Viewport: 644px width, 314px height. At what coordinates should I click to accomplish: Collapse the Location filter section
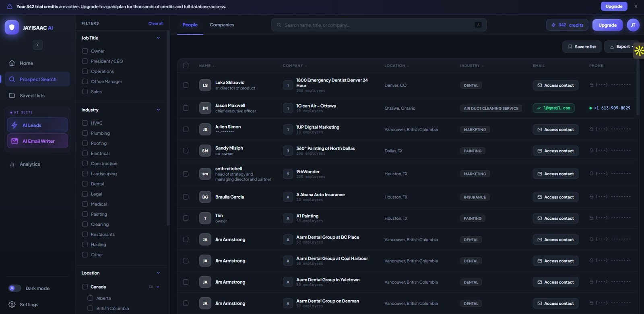pos(158,273)
